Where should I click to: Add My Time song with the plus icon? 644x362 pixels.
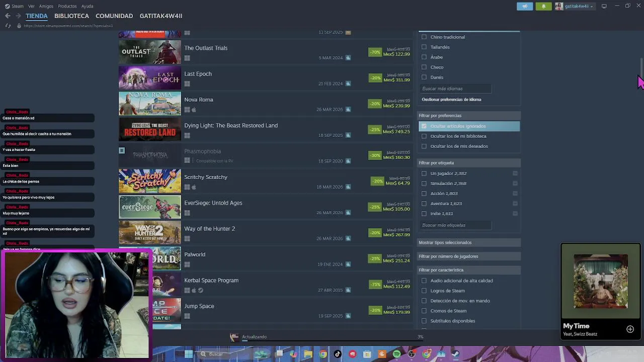[630, 329]
